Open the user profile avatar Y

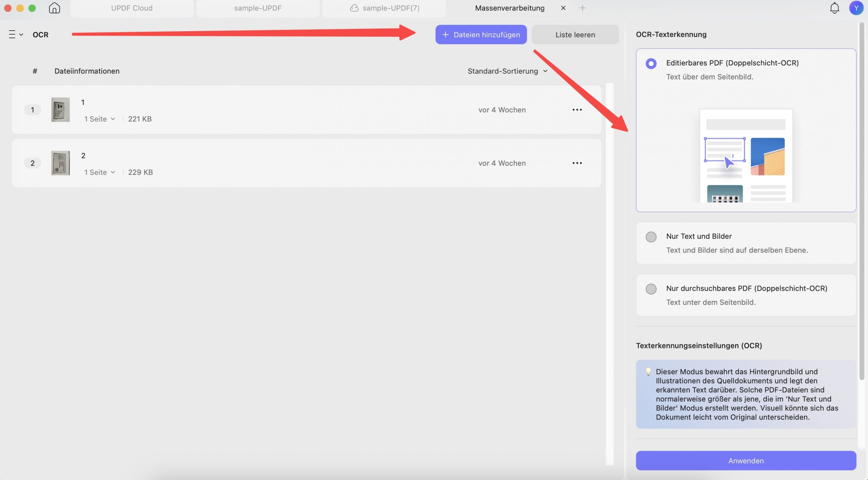[856, 8]
